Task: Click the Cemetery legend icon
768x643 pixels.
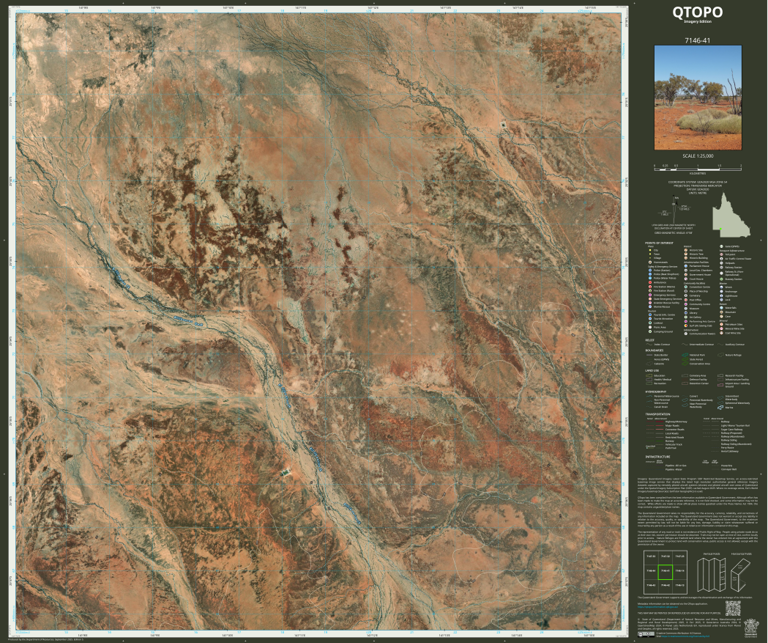Action: 686,296
